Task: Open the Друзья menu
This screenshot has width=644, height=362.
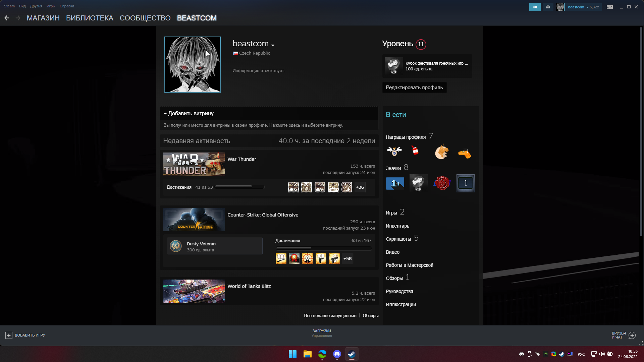Action: tap(36, 6)
